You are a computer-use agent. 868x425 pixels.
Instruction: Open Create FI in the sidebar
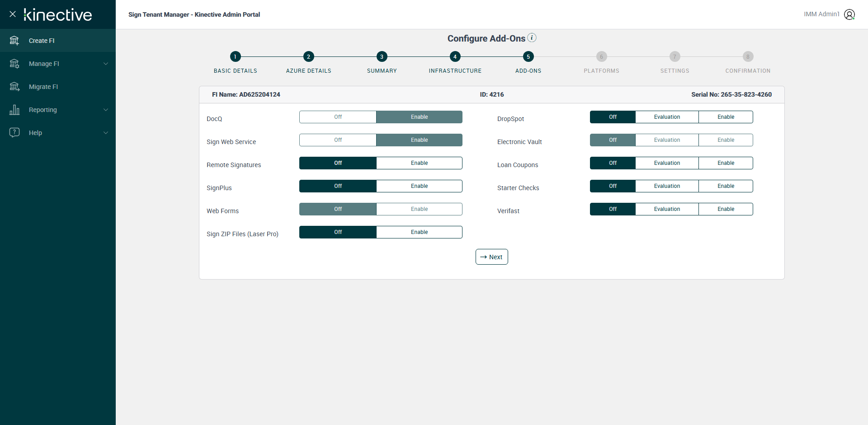coord(58,41)
